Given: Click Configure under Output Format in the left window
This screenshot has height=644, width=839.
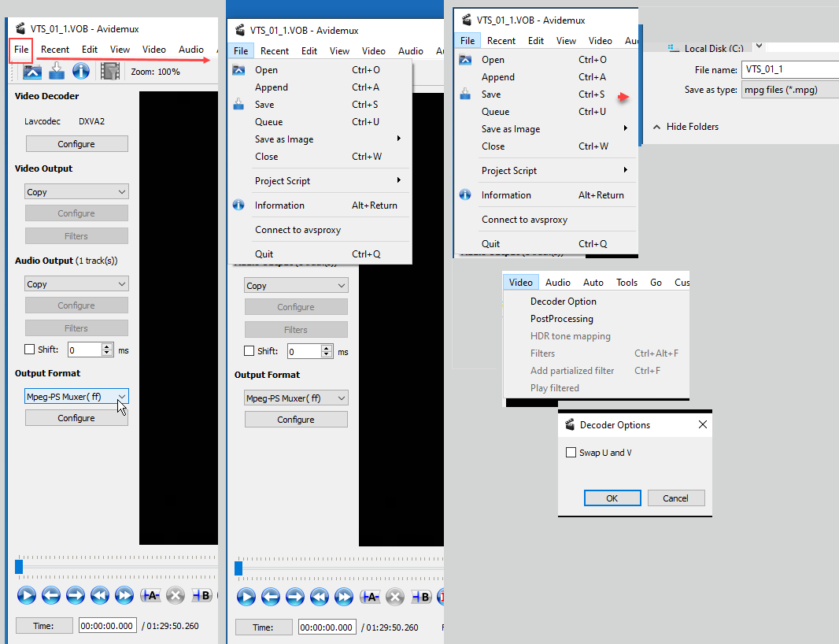Looking at the screenshot, I should (x=76, y=418).
